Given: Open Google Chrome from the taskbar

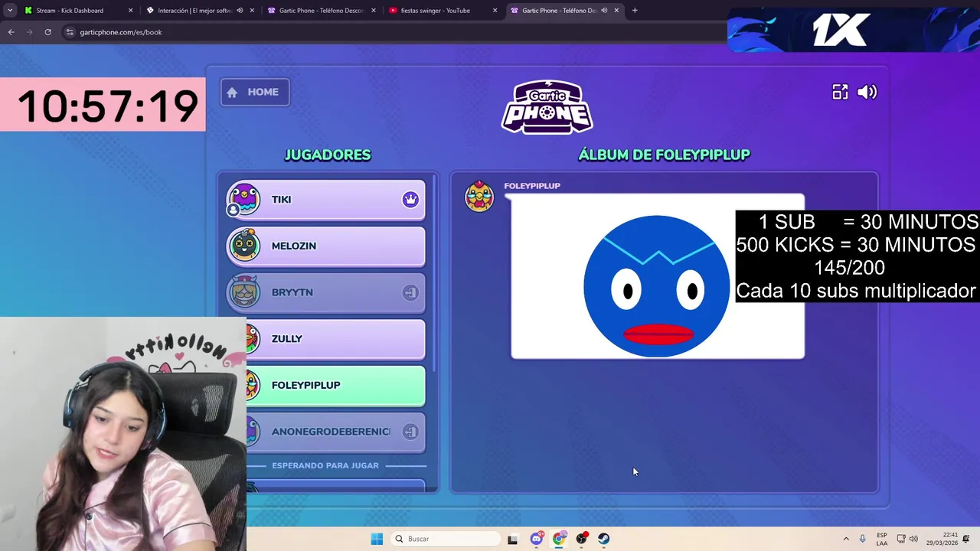Looking at the screenshot, I should (559, 539).
